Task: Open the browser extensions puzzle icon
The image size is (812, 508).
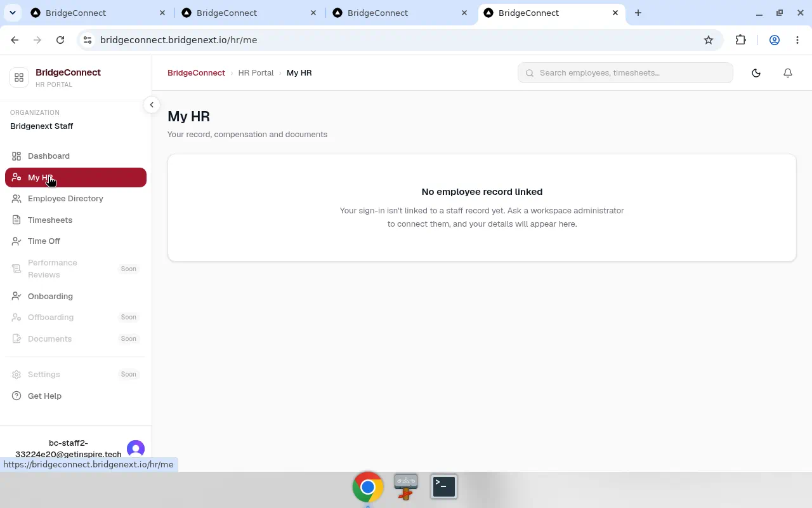Action: point(741,40)
